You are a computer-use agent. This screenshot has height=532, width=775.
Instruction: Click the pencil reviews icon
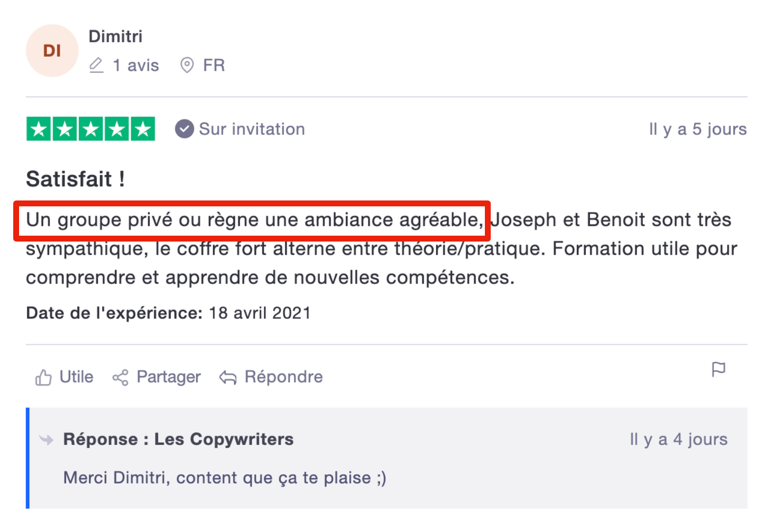[96, 65]
